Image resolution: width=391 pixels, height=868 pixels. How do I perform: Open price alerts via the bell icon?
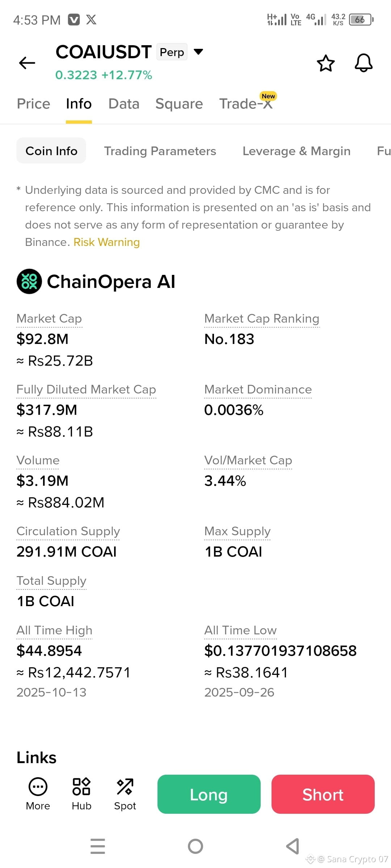coord(363,63)
